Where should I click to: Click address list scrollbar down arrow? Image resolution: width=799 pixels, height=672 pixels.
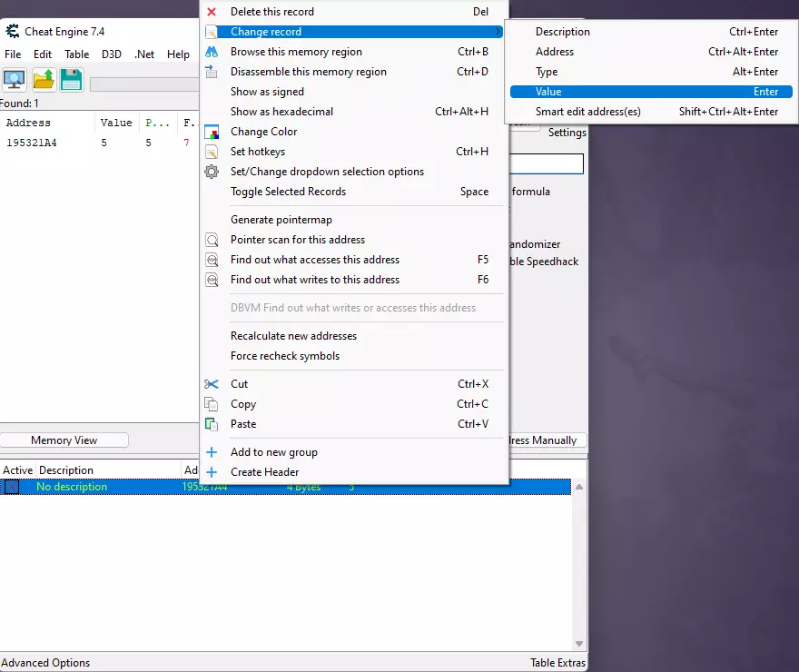(x=579, y=644)
